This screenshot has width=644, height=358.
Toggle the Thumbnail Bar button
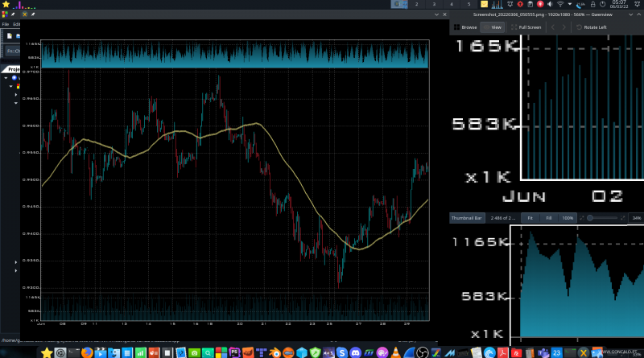pyautogui.click(x=466, y=218)
